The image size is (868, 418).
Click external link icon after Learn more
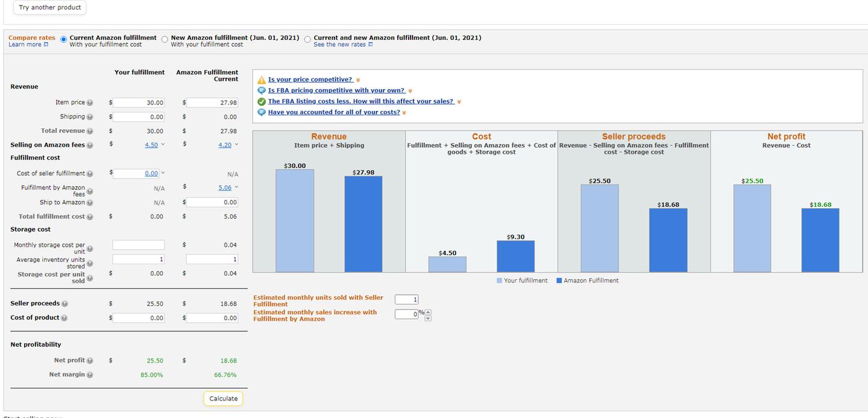46,45
